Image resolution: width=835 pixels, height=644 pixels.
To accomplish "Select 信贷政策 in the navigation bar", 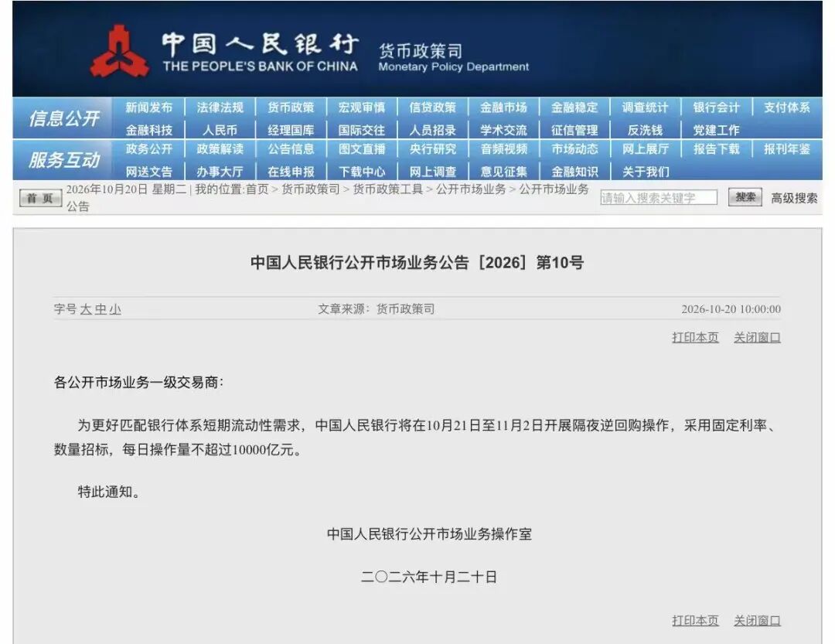I will tap(432, 107).
